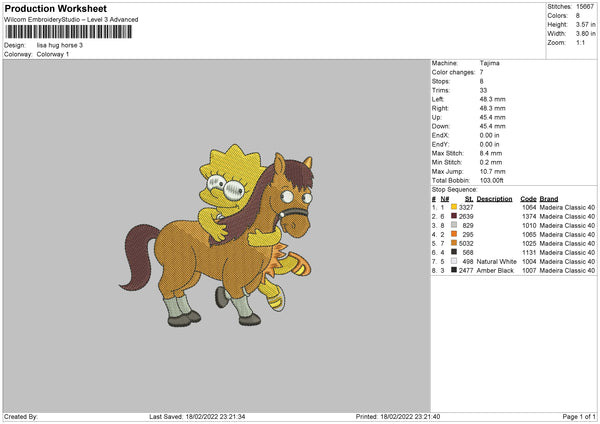Click the 'Natural White' description
Viewport: 600px width, 424px height.
[x=496, y=262]
